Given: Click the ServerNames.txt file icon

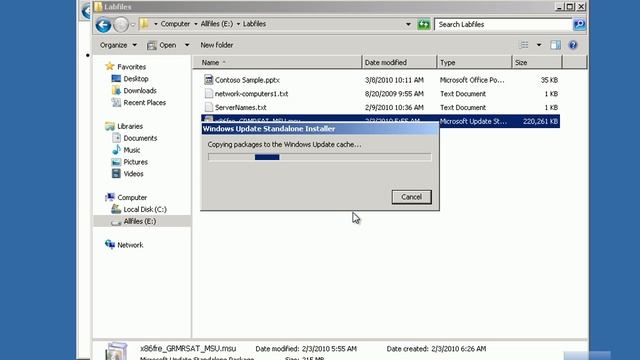Looking at the screenshot, I should 209,107.
